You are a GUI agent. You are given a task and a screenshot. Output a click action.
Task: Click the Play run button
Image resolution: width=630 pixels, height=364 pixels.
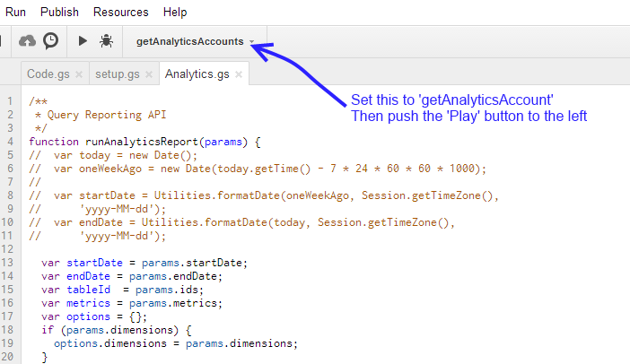point(83,41)
